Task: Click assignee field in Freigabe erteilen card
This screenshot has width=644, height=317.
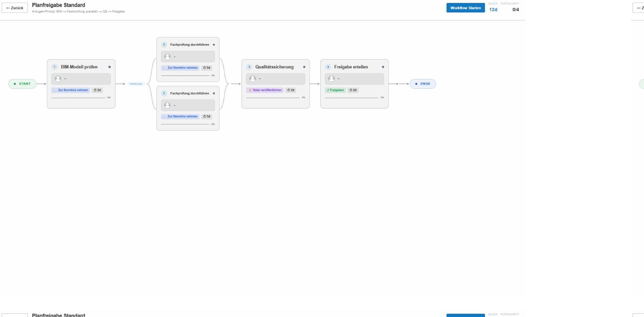Action: [354, 79]
